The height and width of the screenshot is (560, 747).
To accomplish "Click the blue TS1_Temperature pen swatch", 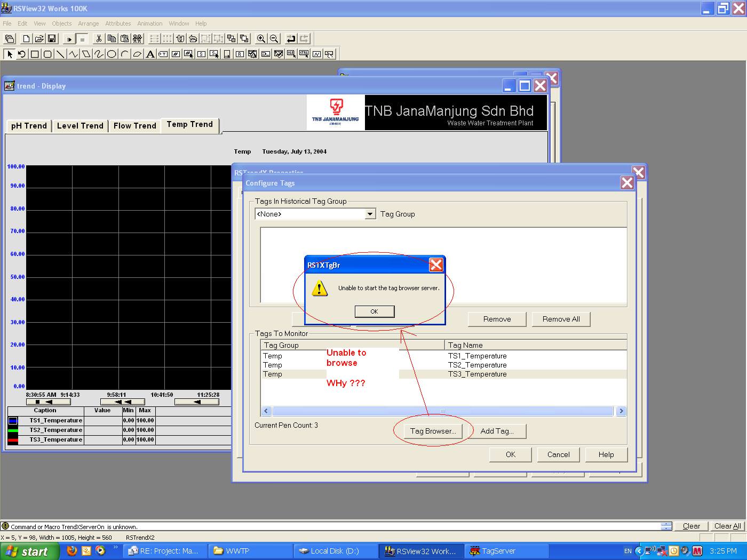I will [13, 421].
